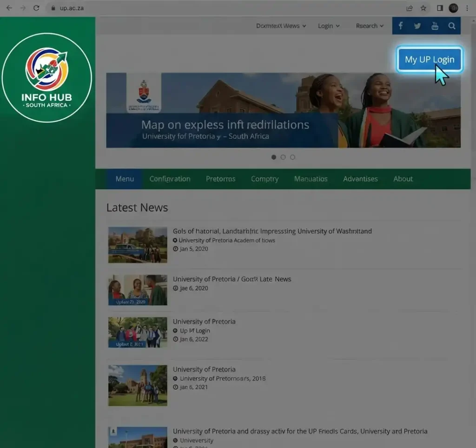Open the browser three-dot menu
The height and width of the screenshot is (448, 476).
467,8
